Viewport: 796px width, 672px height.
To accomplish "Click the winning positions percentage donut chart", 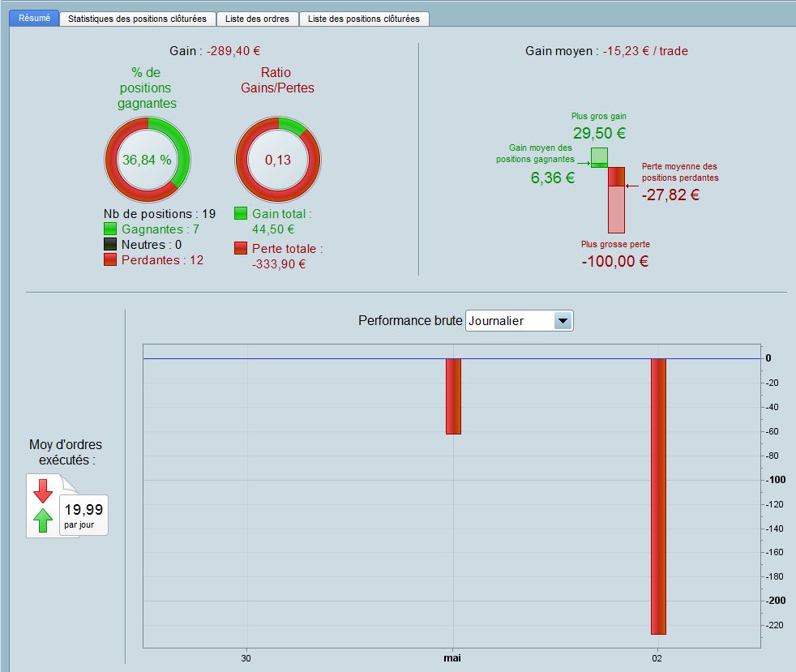I will (148, 160).
